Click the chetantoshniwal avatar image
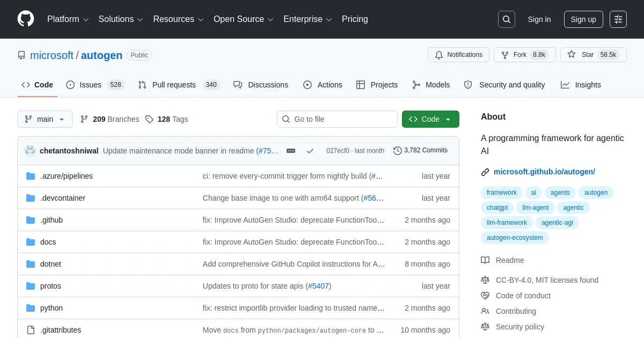644x338 pixels. [30, 151]
